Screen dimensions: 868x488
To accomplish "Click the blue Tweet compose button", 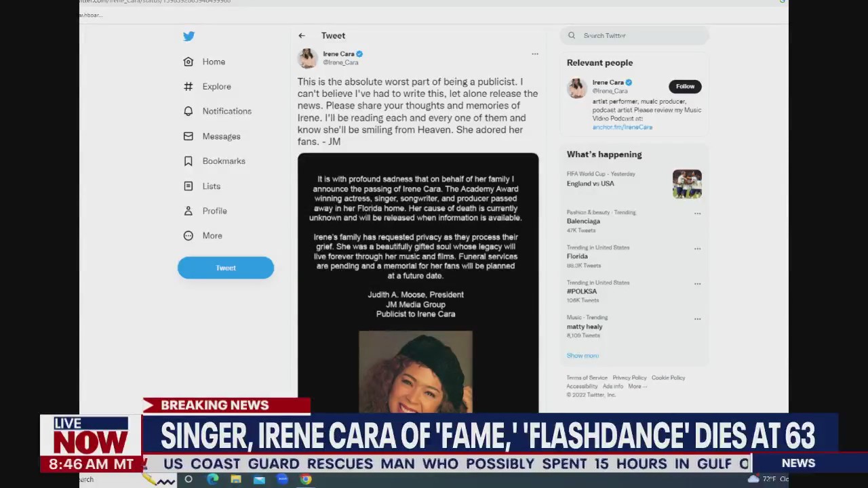I will [225, 267].
